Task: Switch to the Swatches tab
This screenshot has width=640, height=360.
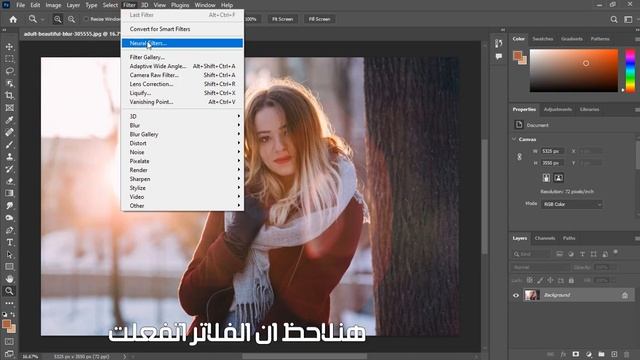Action: click(542, 39)
